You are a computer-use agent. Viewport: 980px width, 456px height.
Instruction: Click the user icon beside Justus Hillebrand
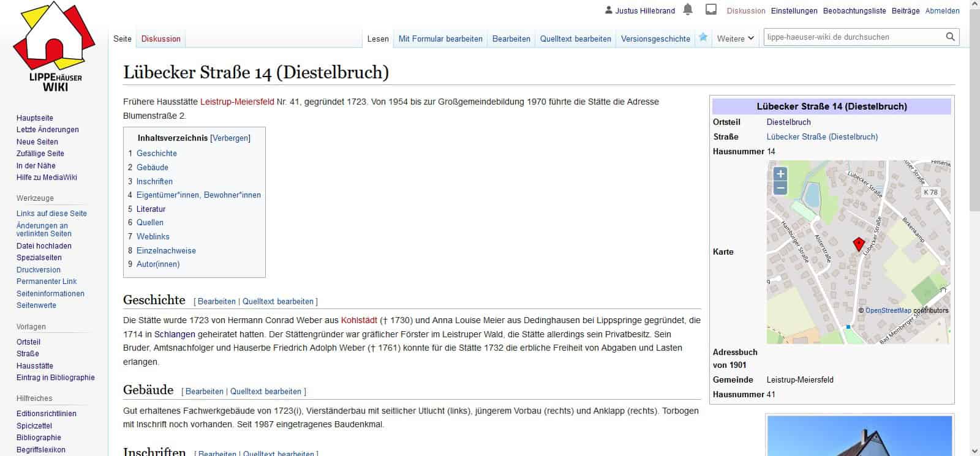(608, 10)
